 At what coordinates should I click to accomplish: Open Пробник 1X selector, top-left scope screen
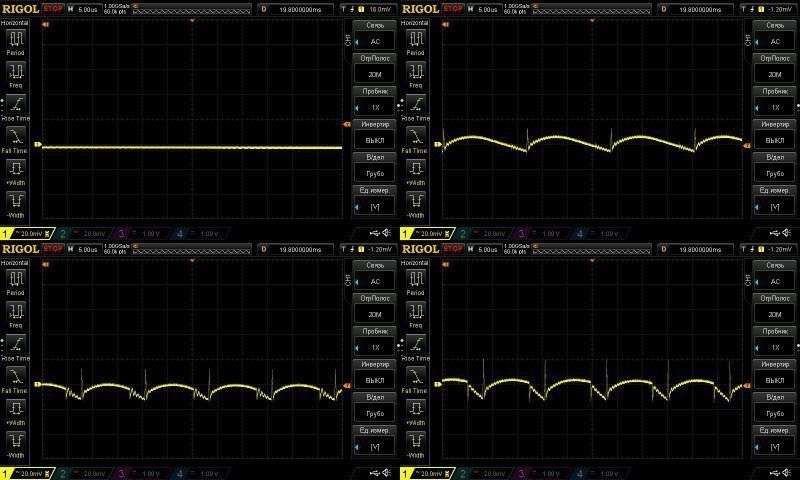coord(375,102)
